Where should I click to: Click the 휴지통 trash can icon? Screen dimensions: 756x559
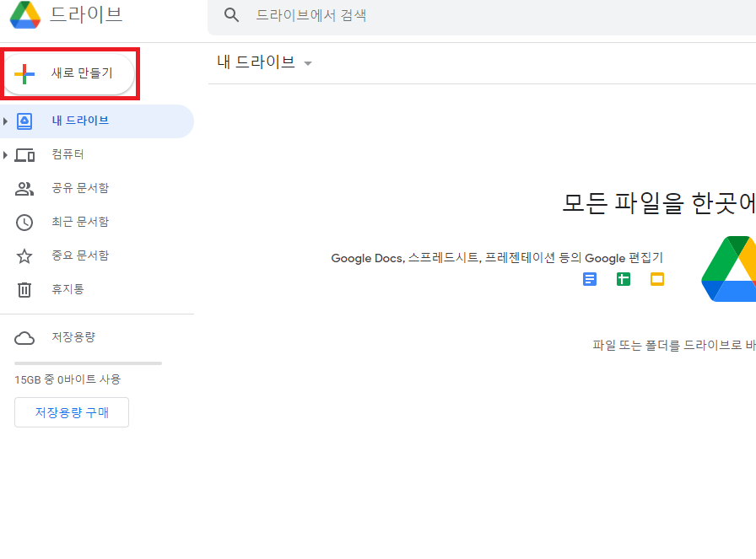pos(24,290)
